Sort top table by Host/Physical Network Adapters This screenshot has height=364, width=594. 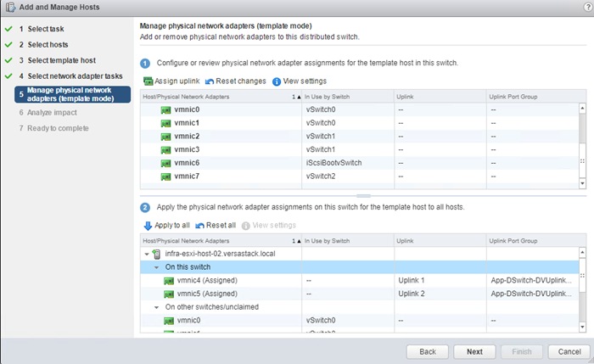(221, 97)
